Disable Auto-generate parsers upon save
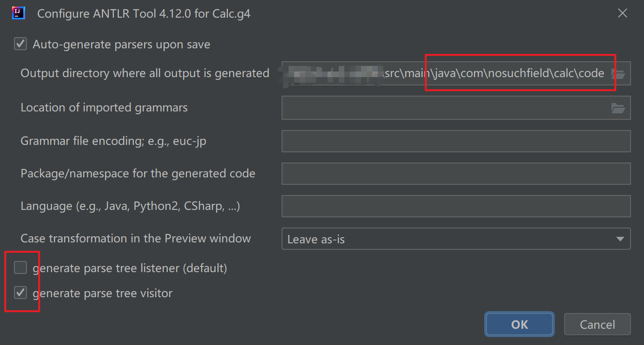 pos(20,44)
